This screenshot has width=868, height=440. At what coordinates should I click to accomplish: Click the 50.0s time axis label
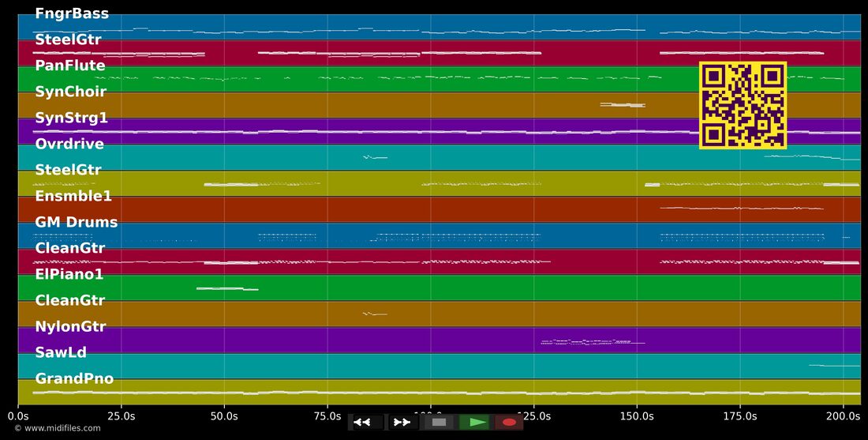tap(224, 415)
